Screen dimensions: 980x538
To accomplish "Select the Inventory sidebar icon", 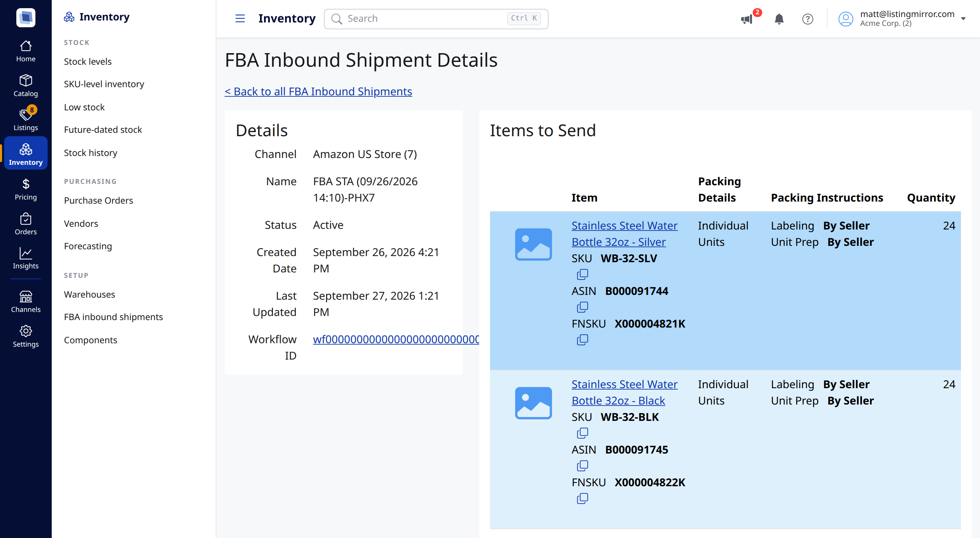I will (26, 154).
